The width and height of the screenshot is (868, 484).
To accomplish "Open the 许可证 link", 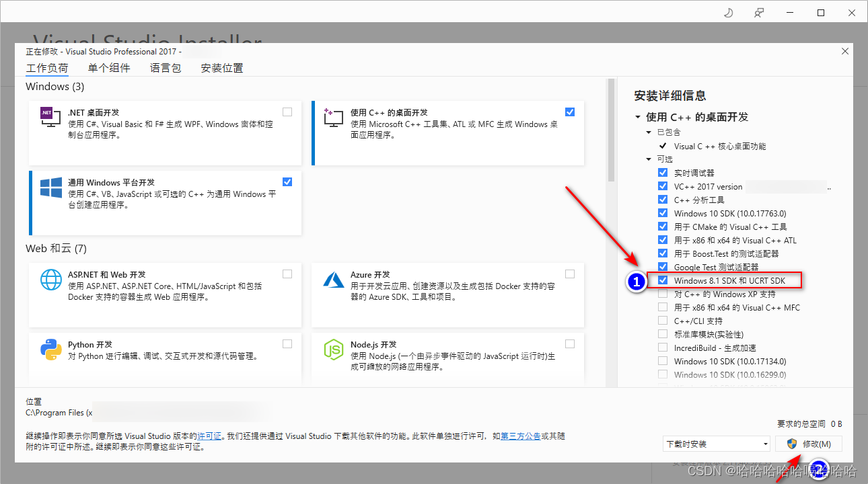I will pyautogui.click(x=209, y=436).
